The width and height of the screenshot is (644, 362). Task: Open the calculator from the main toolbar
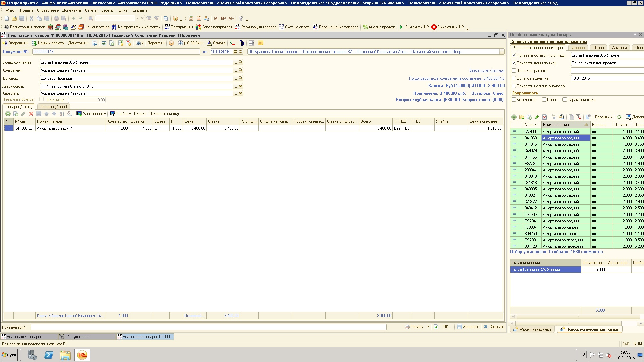pyautogui.click(x=191, y=18)
